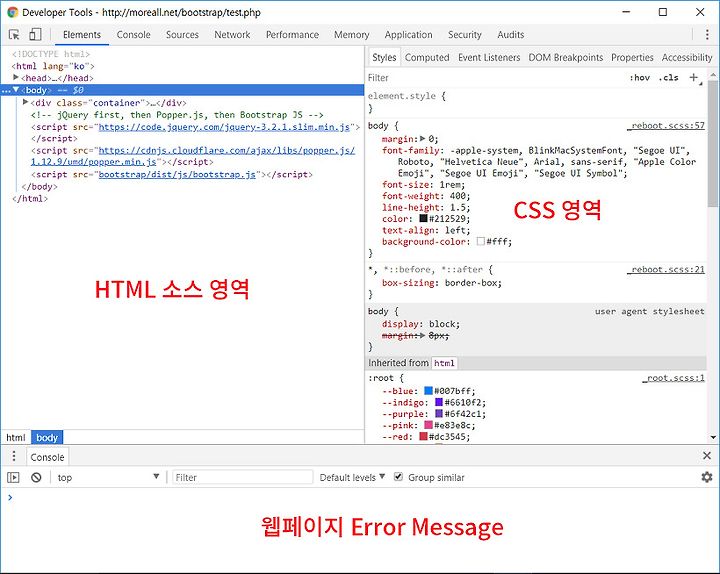Uncheck the Group similar checkbox
Viewport: 720px width, 574px height.
pos(398,477)
